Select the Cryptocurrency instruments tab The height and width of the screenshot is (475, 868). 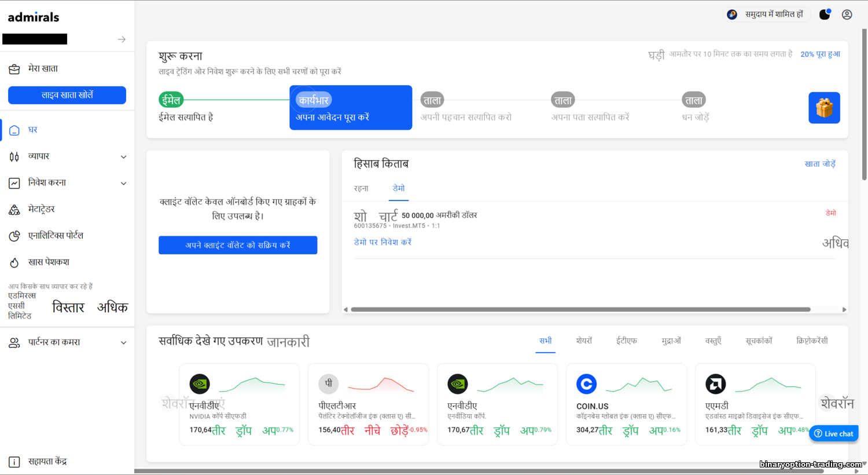coord(812,341)
